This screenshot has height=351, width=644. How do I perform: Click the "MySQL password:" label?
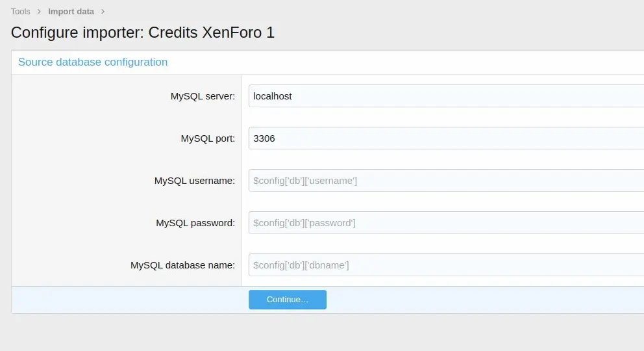(x=195, y=223)
